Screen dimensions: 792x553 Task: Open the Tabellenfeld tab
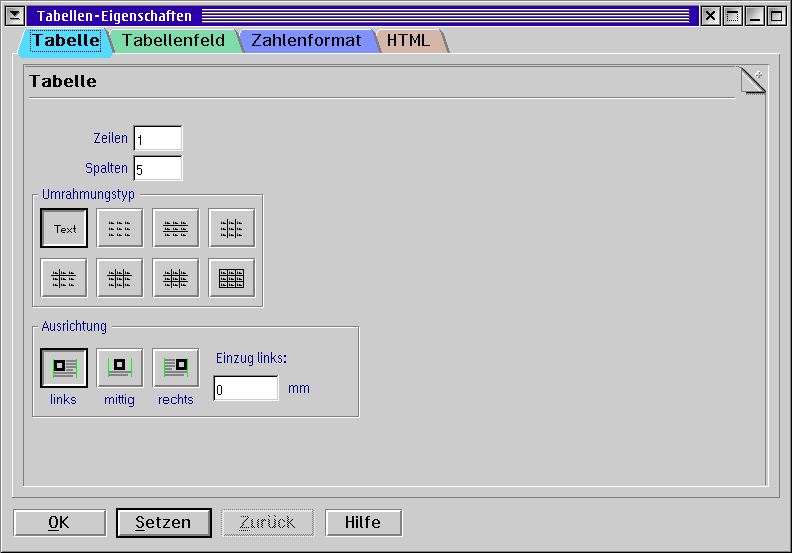[x=173, y=40]
